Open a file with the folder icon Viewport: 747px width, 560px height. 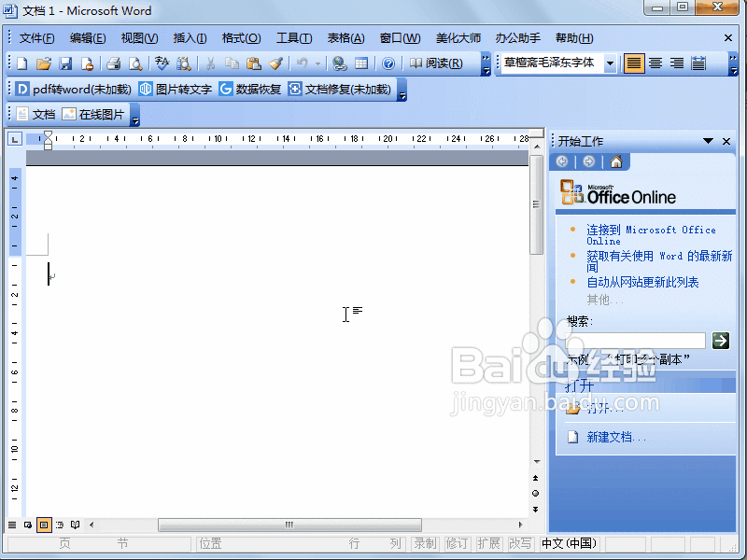point(44,63)
